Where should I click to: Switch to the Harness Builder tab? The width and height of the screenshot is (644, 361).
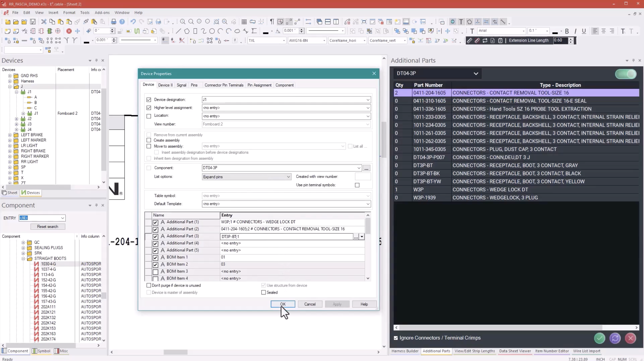tap(405, 351)
